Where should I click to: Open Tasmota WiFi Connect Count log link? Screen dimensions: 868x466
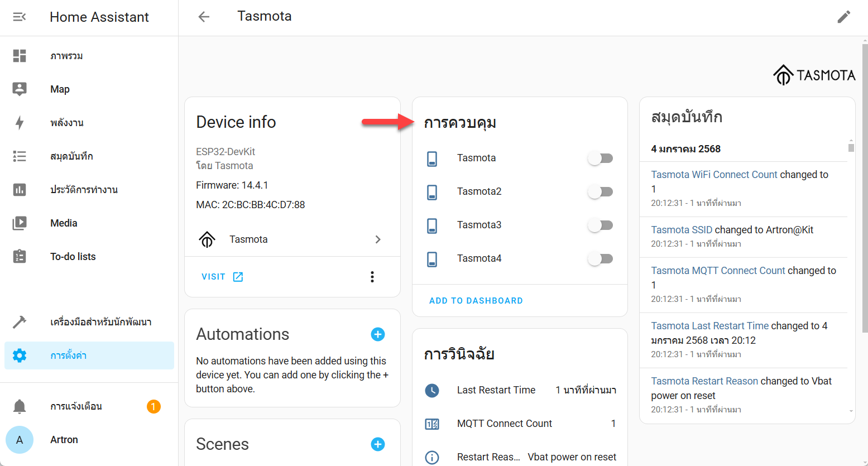click(x=714, y=175)
